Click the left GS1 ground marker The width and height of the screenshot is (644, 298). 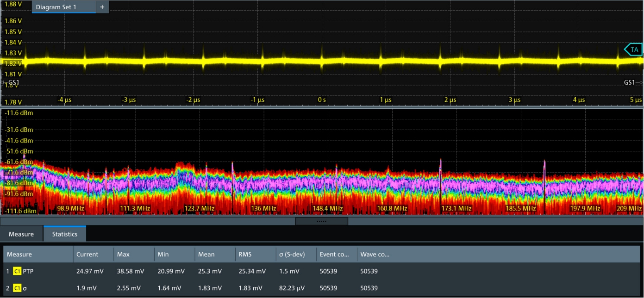click(13, 82)
